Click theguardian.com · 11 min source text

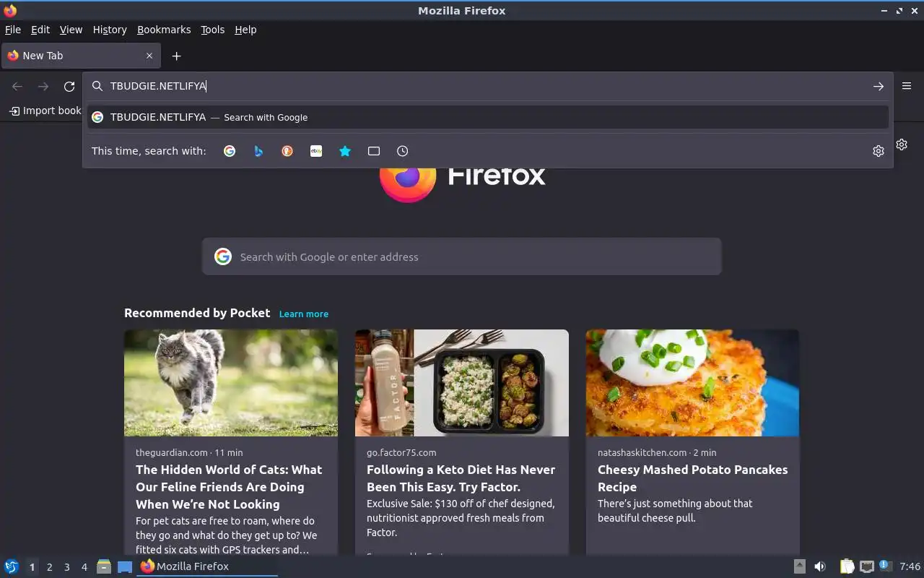click(x=189, y=452)
